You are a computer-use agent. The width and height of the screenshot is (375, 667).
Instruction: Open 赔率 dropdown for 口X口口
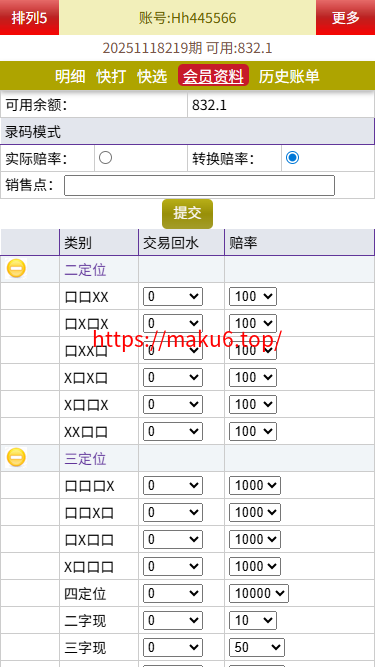[x=255, y=539]
